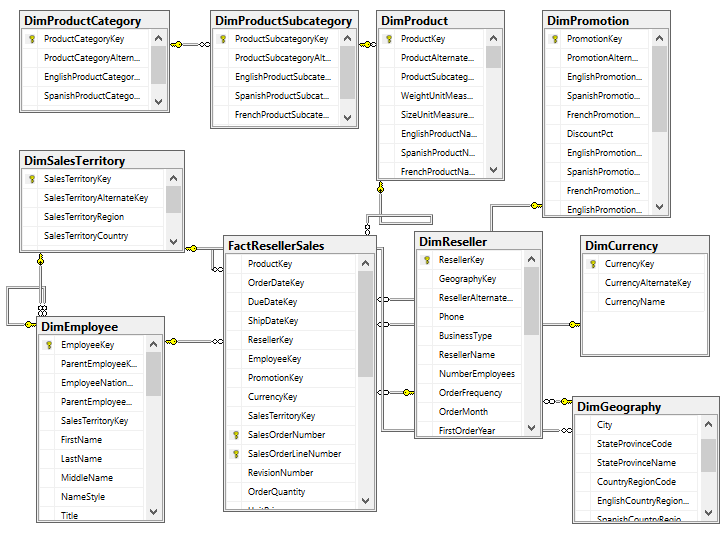
Task: Select the relationship key endpoint left of DimPromotion
Action: [536, 205]
